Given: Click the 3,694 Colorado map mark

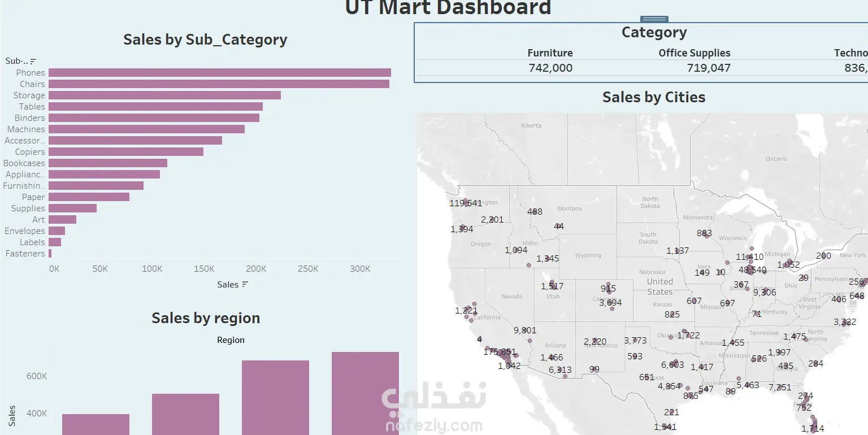Looking at the screenshot, I should [x=610, y=302].
